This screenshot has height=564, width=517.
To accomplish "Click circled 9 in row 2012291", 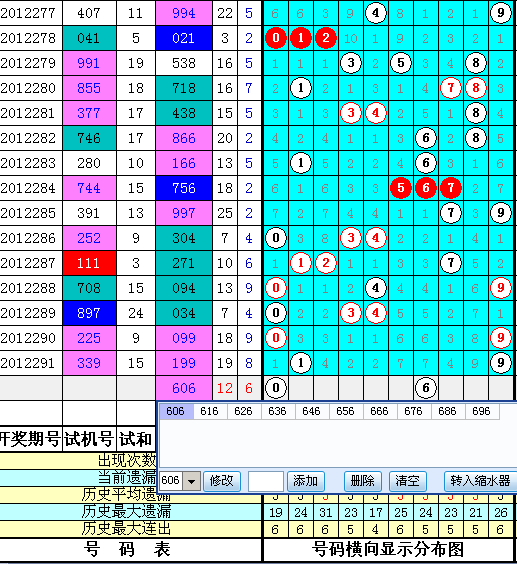I will click(x=500, y=363).
